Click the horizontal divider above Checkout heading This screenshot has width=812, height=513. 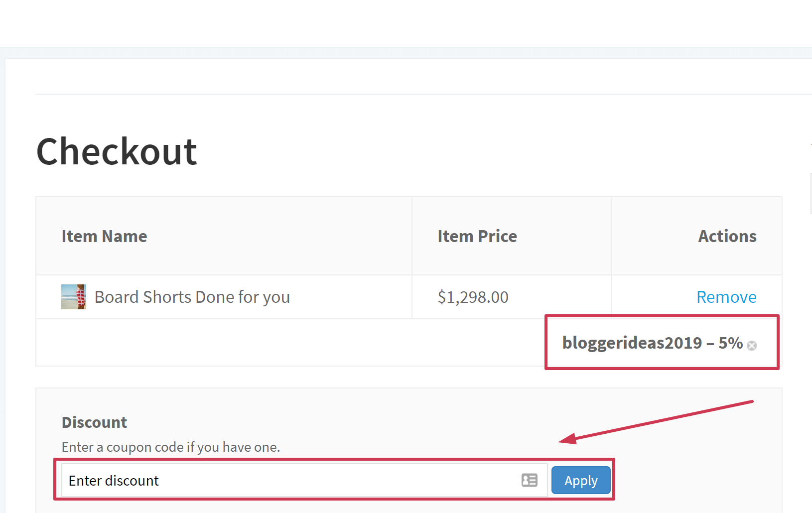click(423, 94)
